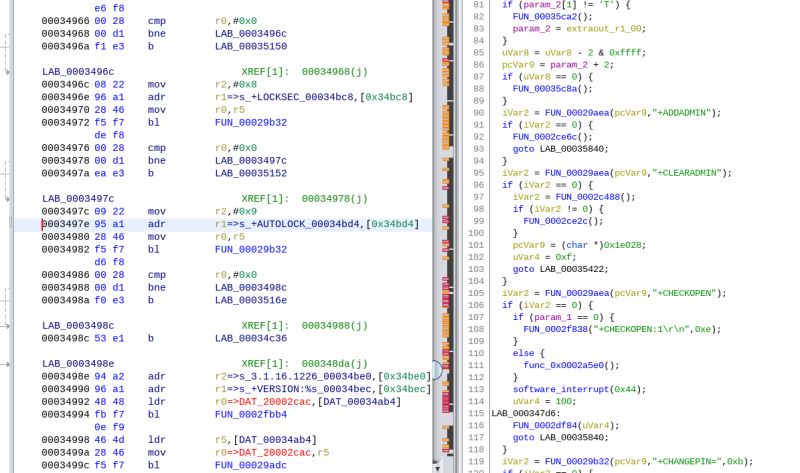
Task: Follow LAB_0003516e branch target
Action: click(x=251, y=301)
